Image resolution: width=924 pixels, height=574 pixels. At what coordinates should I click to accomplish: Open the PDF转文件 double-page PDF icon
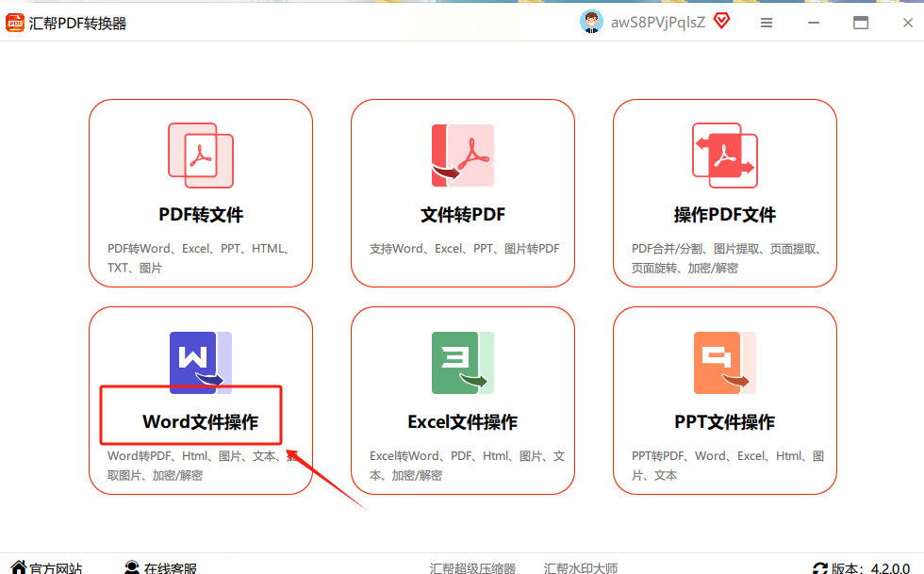pos(201,156)
